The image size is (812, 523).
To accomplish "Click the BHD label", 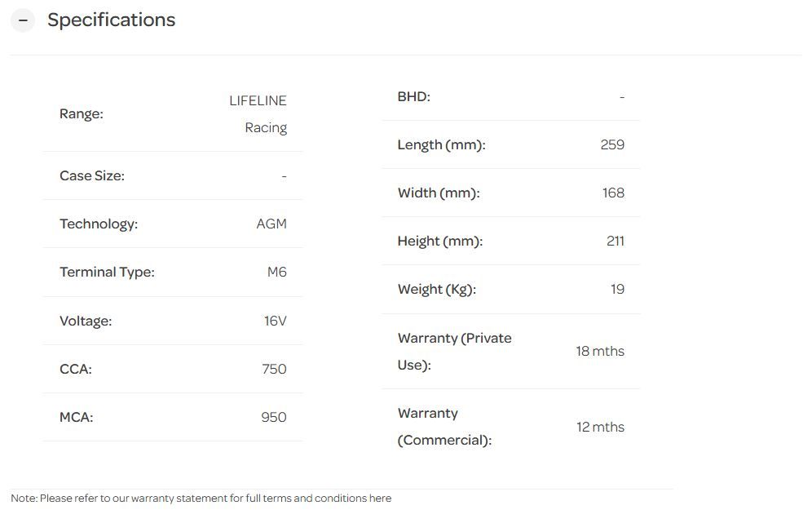I will tap(413, 97).
